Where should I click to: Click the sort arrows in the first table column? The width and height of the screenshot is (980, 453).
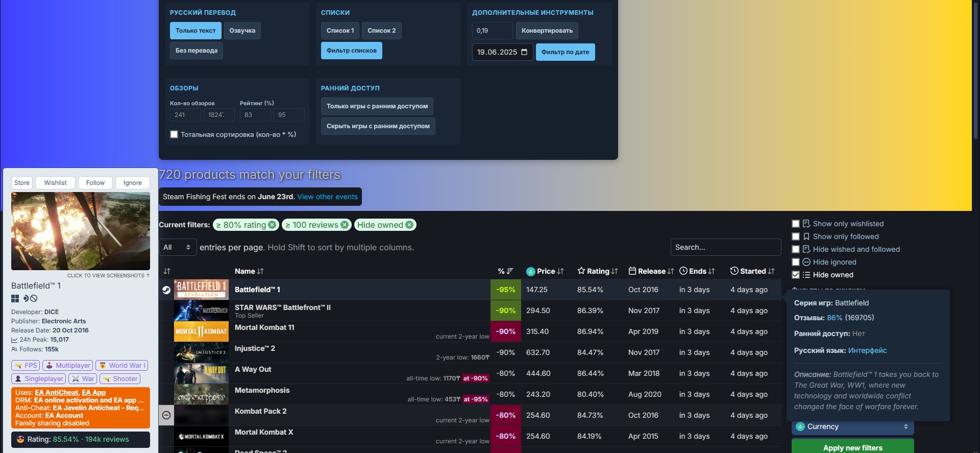[x=167, y=271]
